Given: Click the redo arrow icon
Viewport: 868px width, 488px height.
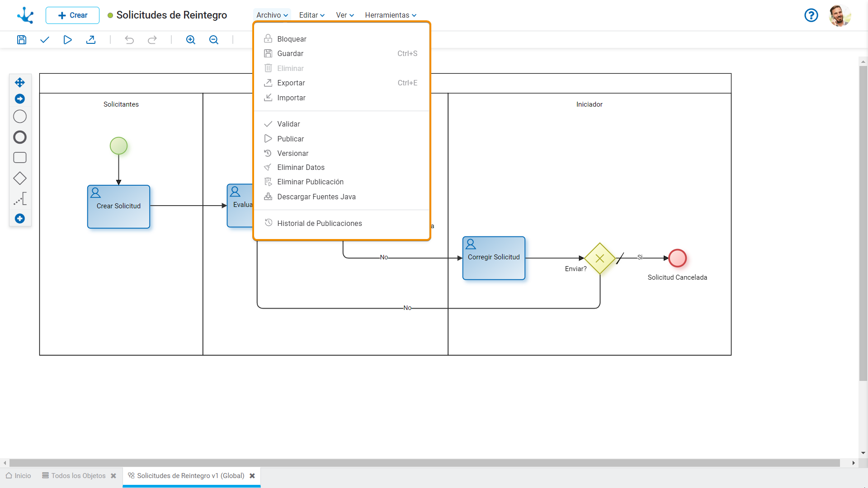Looking at the screenshot, I should tap(152, 40).
